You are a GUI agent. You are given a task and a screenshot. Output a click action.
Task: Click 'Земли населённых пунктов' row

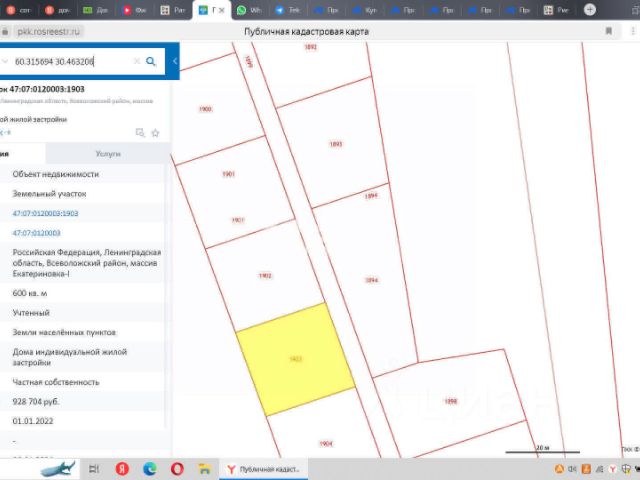click(64, 332)
